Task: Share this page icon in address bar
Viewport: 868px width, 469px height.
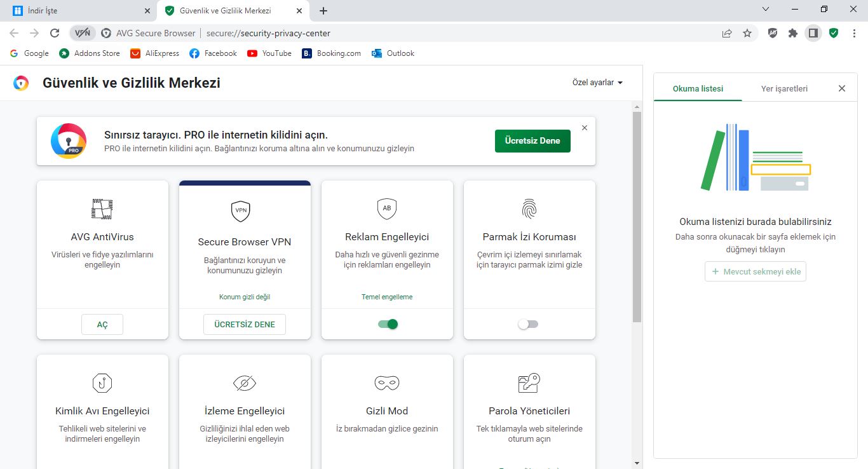Action: click(x=727, y=33)
